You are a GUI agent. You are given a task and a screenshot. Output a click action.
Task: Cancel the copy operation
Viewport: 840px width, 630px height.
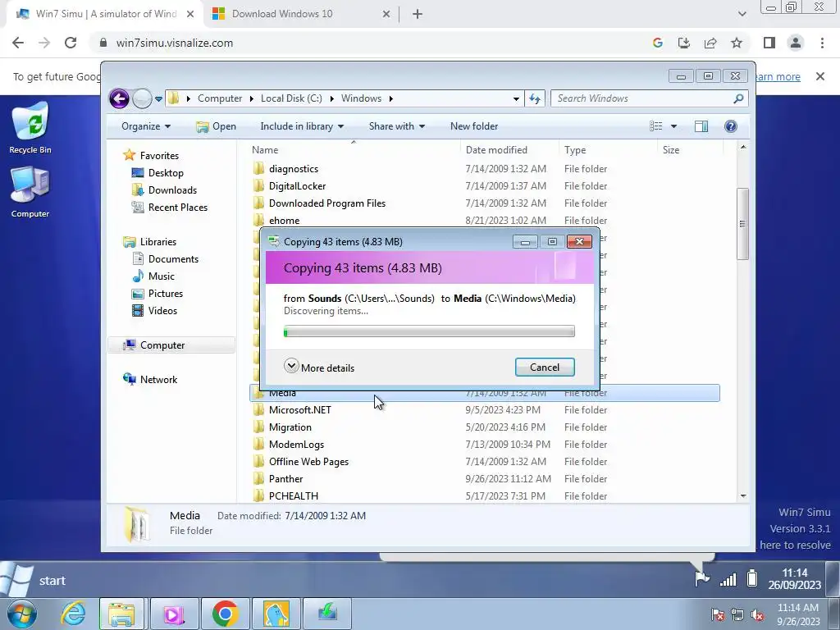pyautogui.click(x=545, y=367)
